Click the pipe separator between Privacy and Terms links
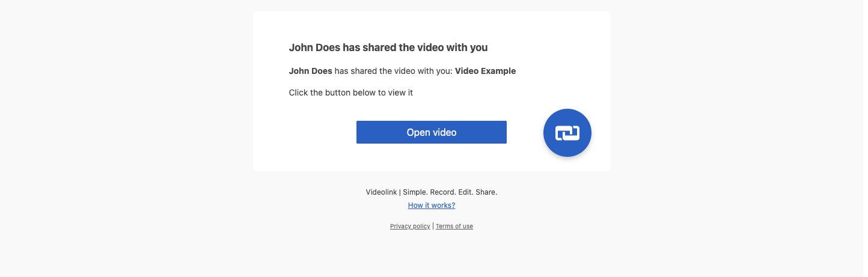The image size is (868, 277). tap(433, 227)
